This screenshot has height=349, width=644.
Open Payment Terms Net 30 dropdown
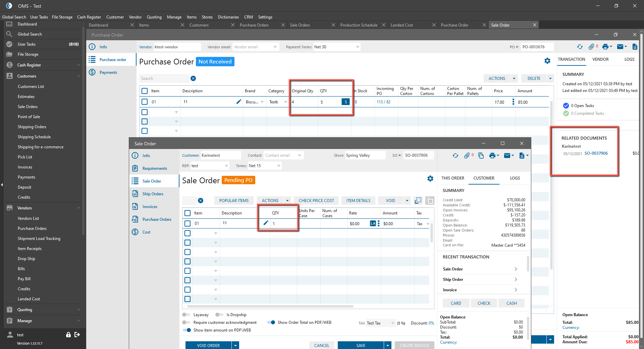pos(358,47)
